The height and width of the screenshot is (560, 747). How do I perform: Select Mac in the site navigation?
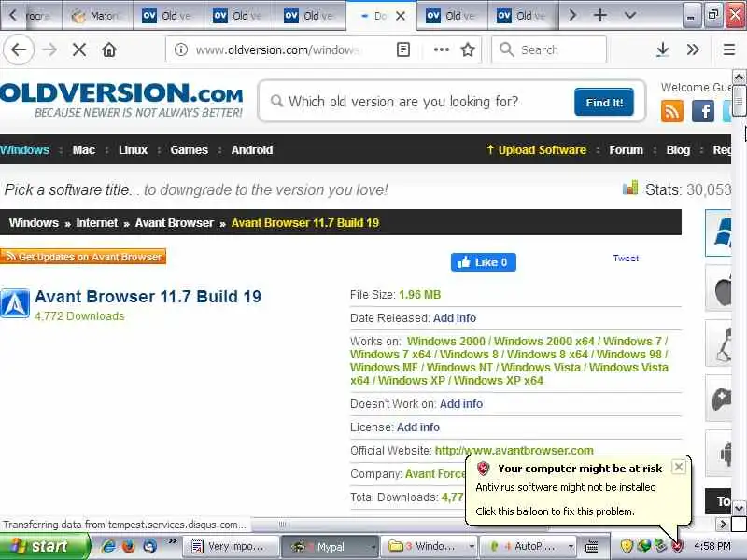[84, 150]
